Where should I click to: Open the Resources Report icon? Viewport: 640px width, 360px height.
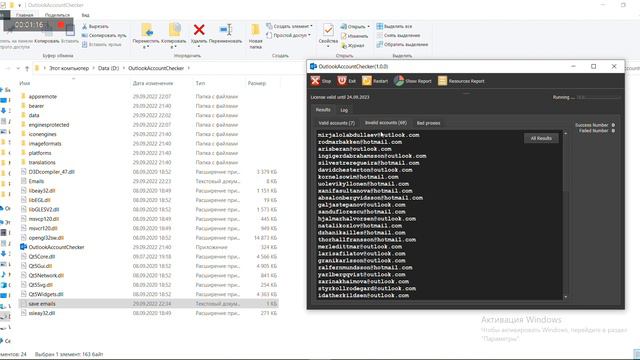tap(442, 81)
